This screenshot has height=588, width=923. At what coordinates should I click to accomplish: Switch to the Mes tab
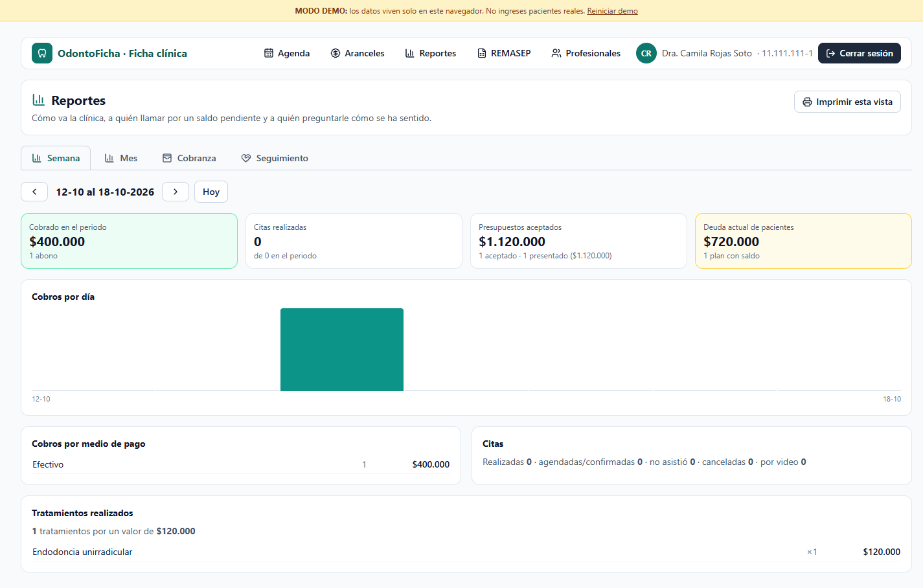[121, 158]
